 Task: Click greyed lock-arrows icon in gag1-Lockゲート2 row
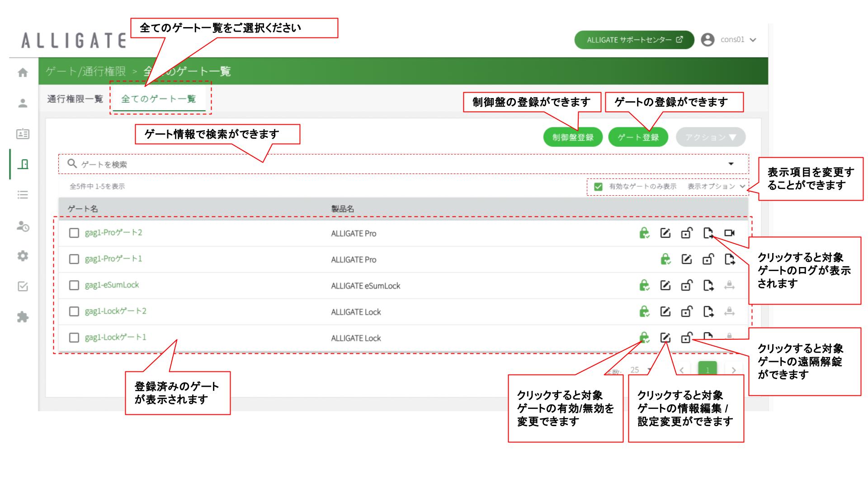729,312
